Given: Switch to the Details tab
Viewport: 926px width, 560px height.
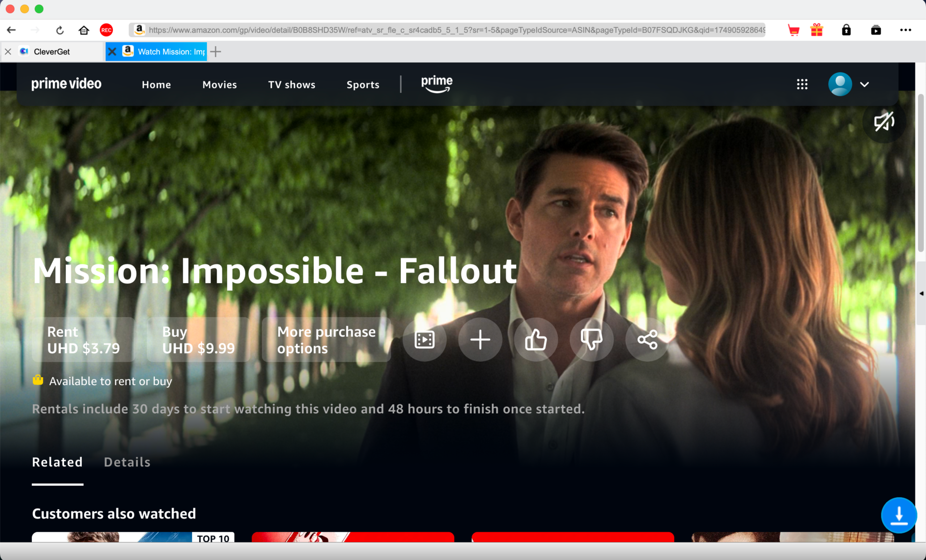Looking at the screenshot, I should pos(127,462).
